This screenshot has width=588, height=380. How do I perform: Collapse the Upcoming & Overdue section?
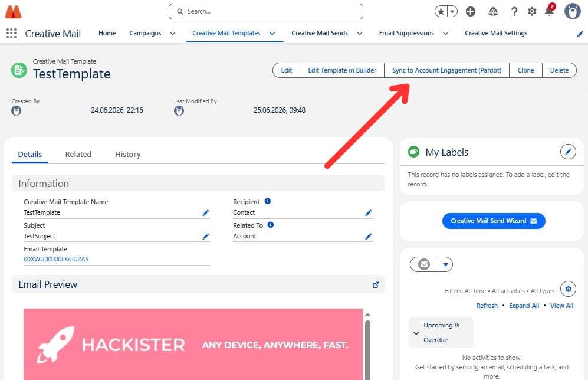tap(441, 332)
